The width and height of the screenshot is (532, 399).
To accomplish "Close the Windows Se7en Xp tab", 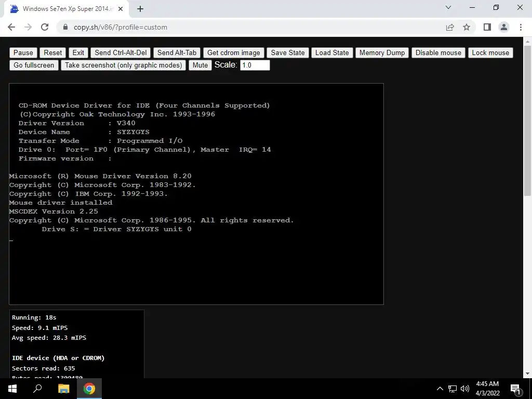I will point(121,9).
